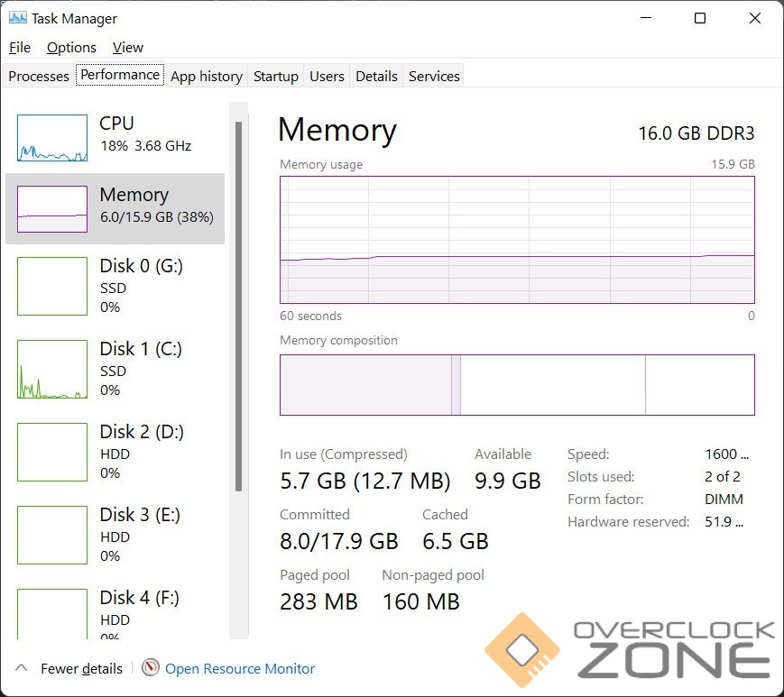
Task: Open the View menu
Action: click(128, 48)
